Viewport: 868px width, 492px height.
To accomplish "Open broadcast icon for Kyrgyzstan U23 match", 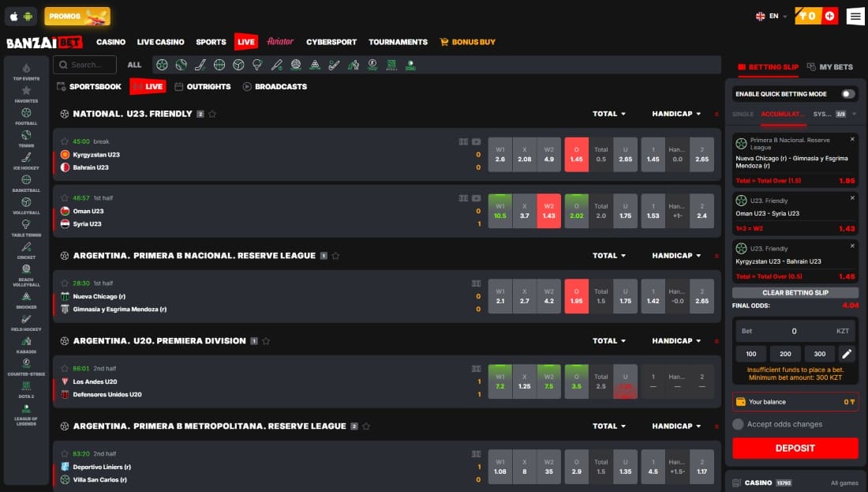I will pos(476,142).
